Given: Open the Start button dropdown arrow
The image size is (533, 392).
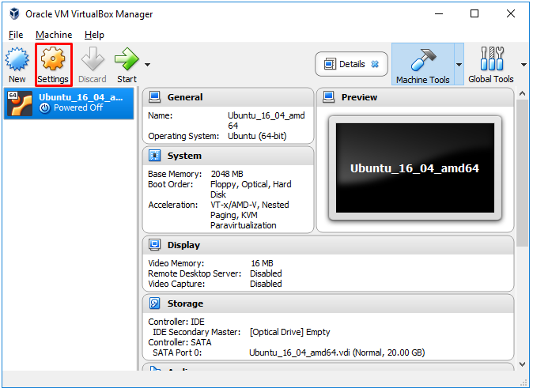Looking at the screenshot, I should 148,65.
